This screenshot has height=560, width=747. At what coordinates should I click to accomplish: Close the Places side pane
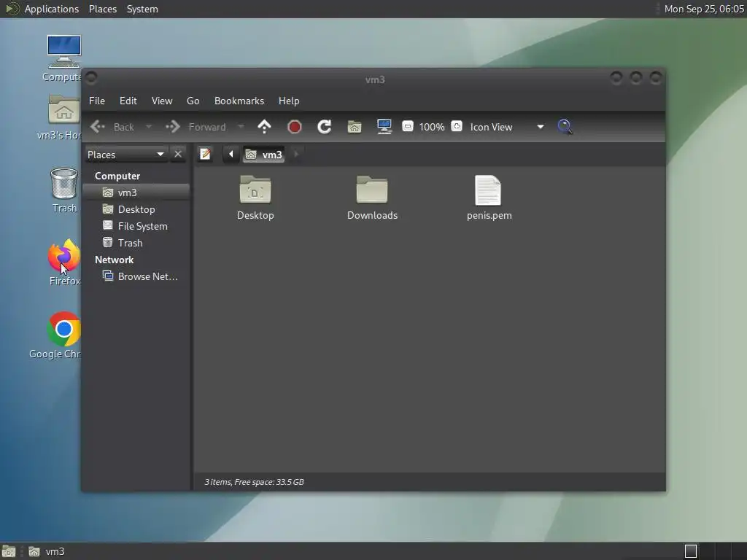coord(178,155)
